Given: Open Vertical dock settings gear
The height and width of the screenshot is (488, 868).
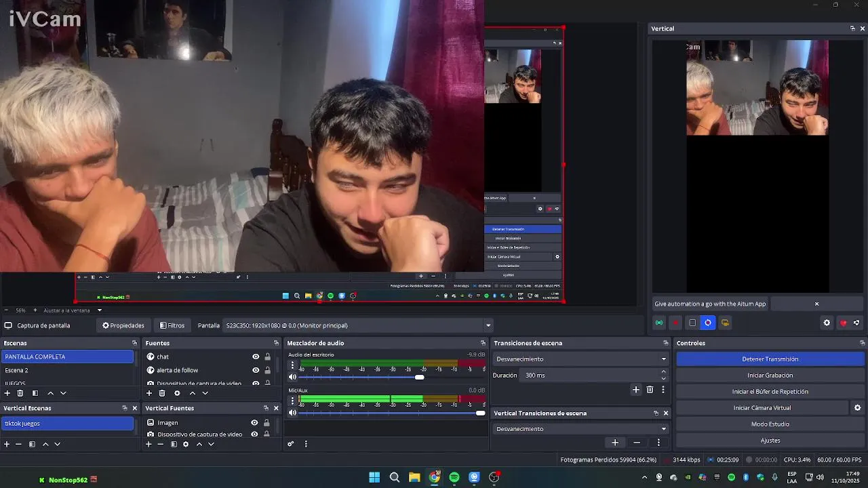Looking at the screenshot, I should 827,323.
